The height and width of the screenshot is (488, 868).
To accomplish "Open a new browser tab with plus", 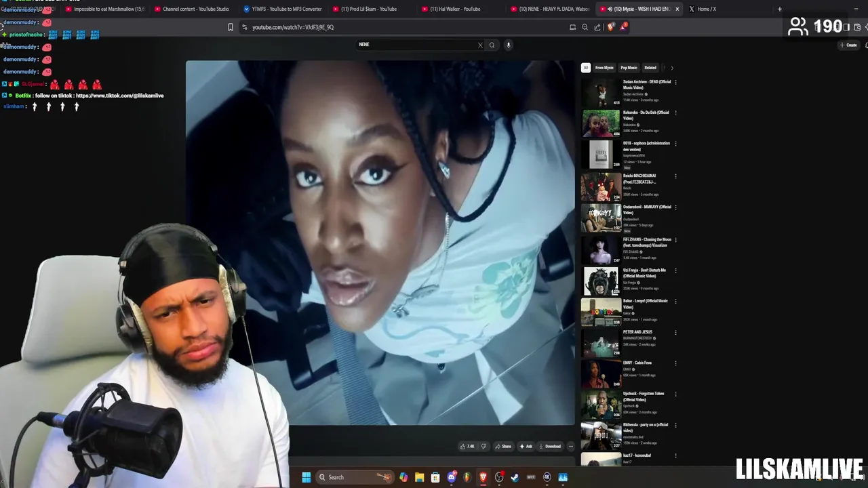I will (x=780, y=9).
